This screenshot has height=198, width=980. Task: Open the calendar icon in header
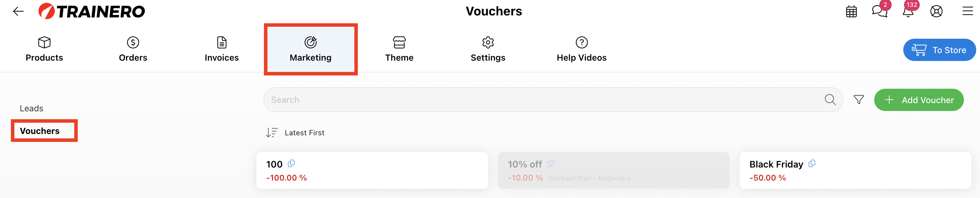pos(851,11)
